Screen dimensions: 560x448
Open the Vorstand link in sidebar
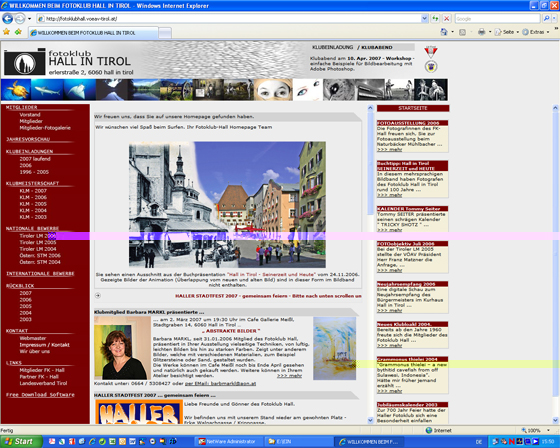(30, 115)
